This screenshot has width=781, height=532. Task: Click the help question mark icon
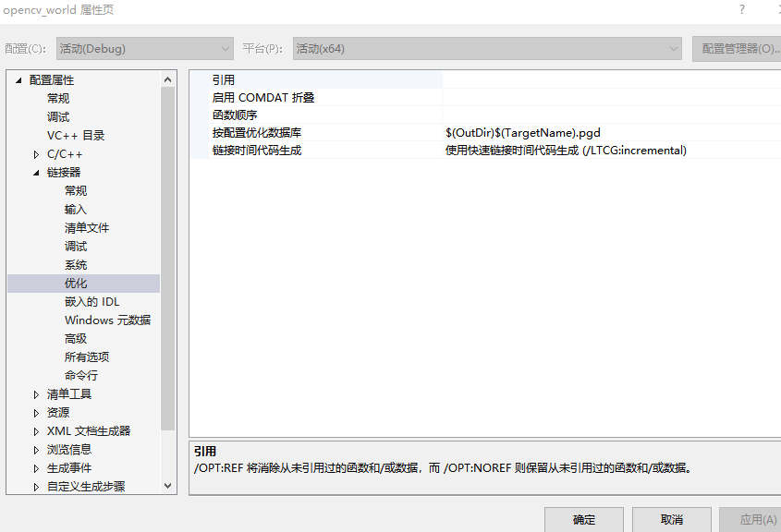click(742, 9)
